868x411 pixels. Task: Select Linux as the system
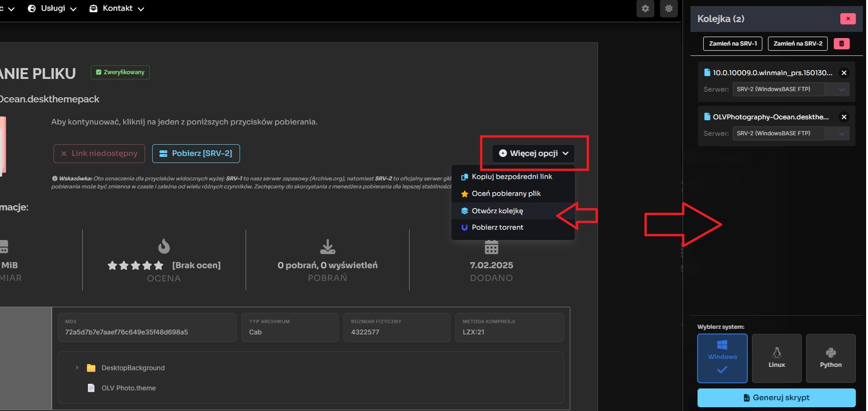click(x=776, y=358)
